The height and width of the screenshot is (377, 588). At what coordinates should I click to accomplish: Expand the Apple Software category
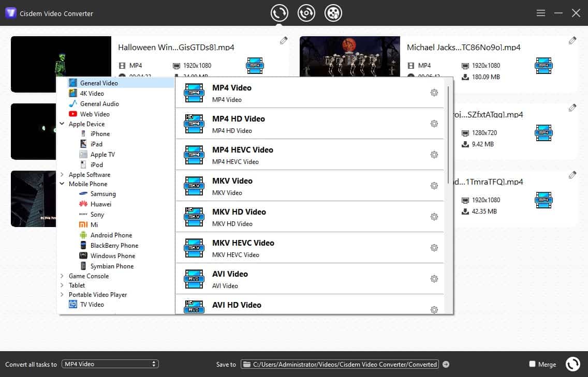62,174
